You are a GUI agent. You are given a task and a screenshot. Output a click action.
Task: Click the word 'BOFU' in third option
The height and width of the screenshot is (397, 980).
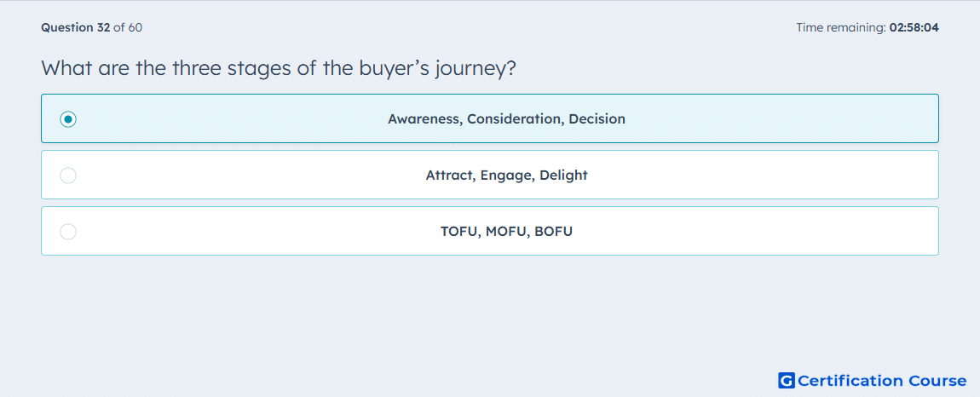(x=554, y=232)
